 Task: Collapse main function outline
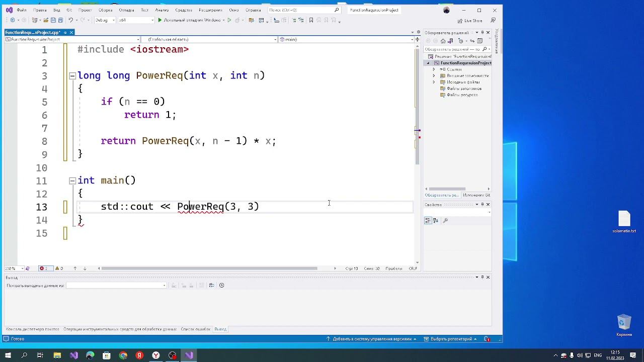coord(72,180)
